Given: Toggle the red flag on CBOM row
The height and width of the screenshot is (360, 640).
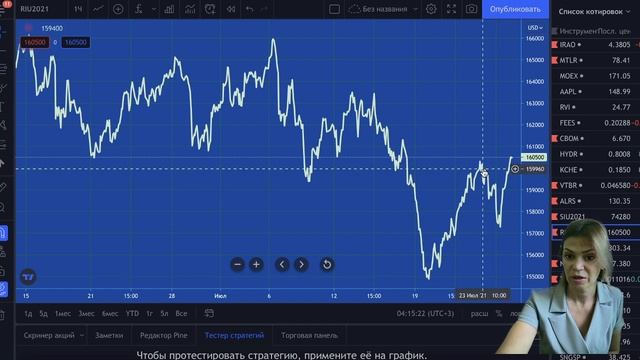Looking at the screenshot, I should (555, 139).
